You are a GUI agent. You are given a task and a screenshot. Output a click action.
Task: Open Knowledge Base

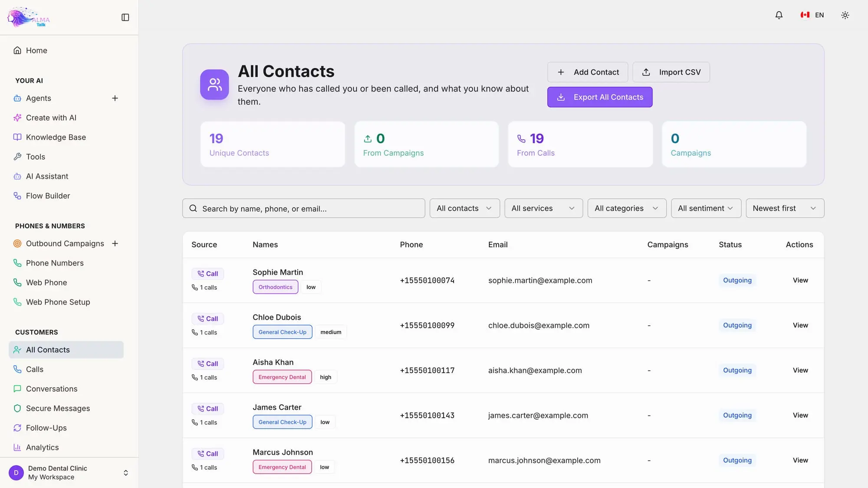[x=66, y=138]
